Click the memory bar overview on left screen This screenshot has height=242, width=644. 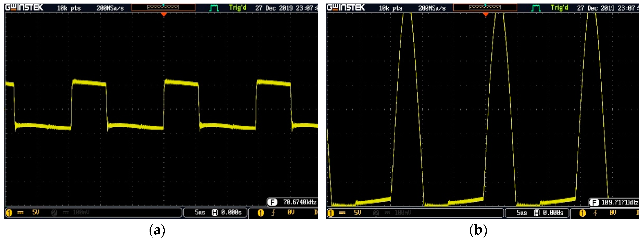click(163, 8)
